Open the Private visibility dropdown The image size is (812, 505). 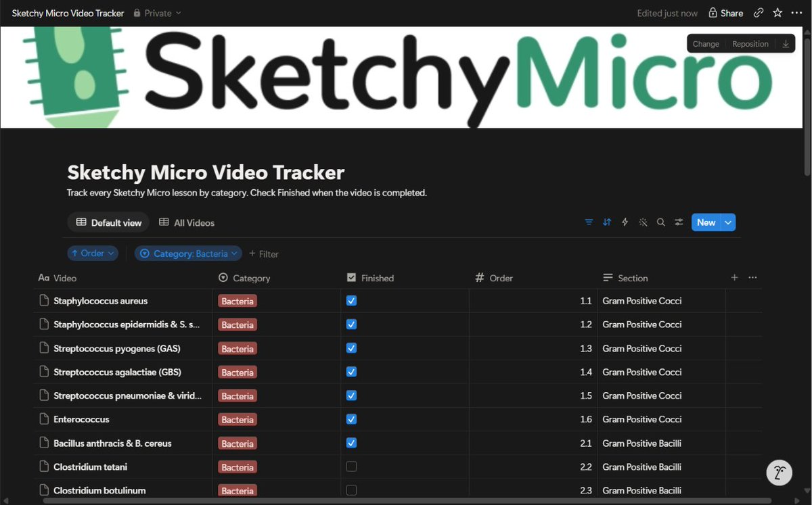point(158,13)
